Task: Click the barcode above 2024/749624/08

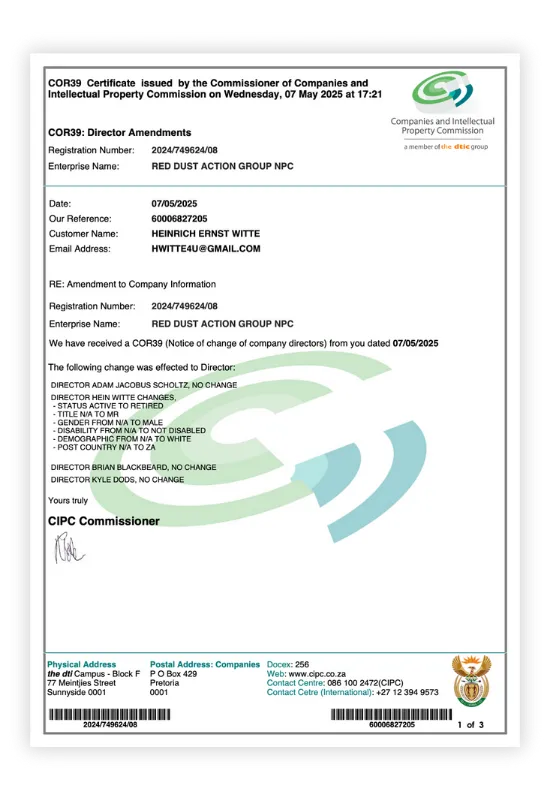Action: (x=110, y=714)
